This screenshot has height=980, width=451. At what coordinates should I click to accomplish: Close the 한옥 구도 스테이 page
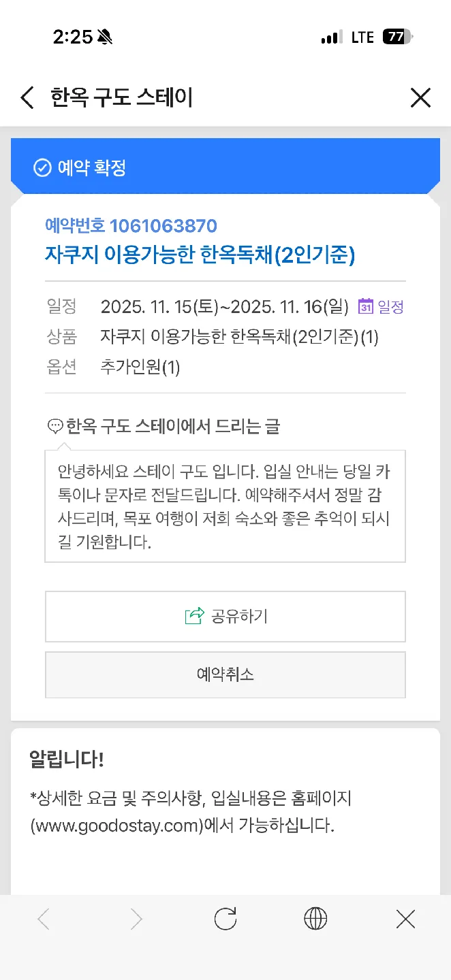coord(420,98)
